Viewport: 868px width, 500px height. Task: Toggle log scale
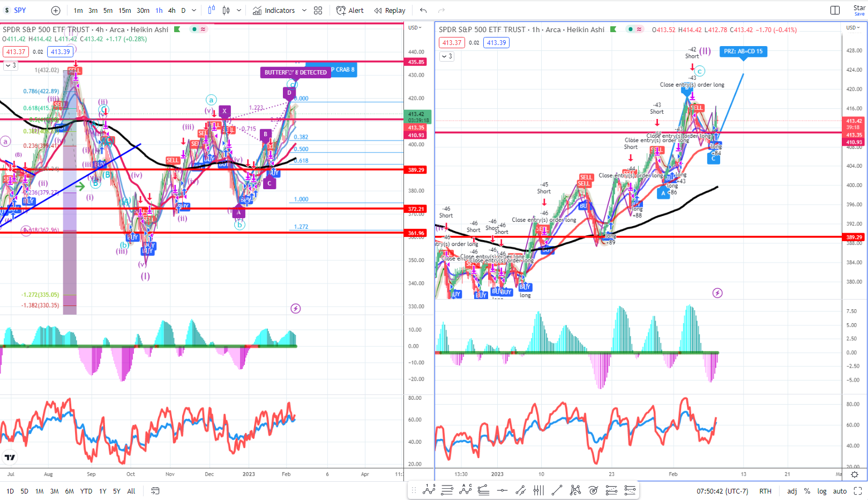[822, 491]
